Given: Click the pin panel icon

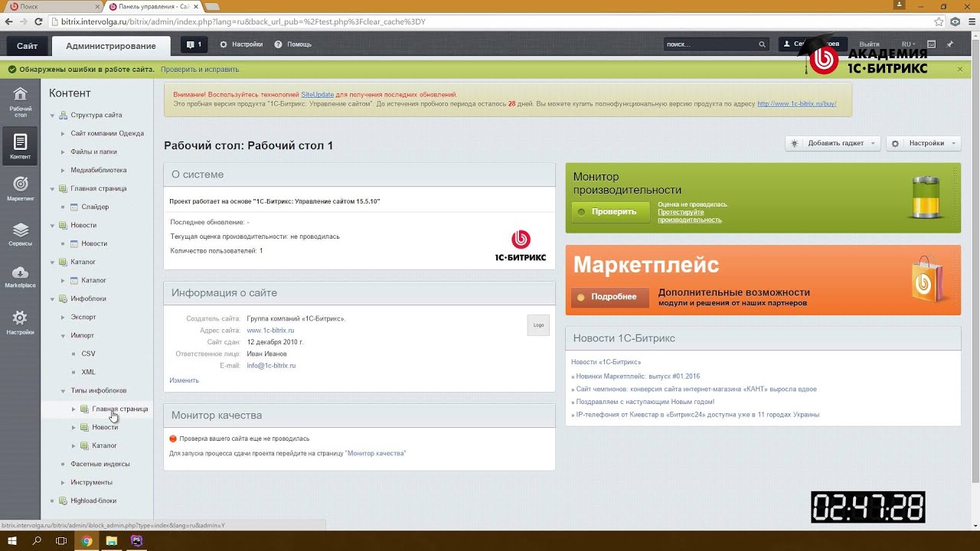Looking at the screenshot, I should (x=950, y=44).
